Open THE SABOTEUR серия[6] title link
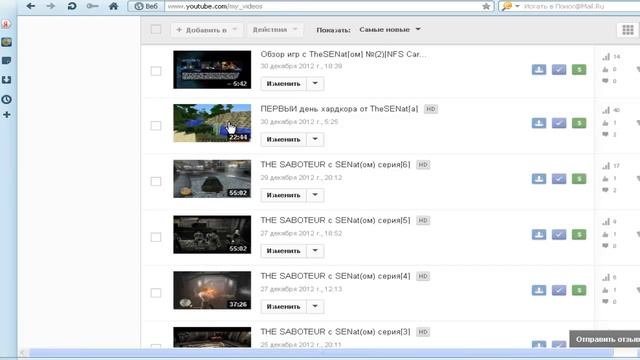Viewport: 640px width, 360px height. pos(335,164)
